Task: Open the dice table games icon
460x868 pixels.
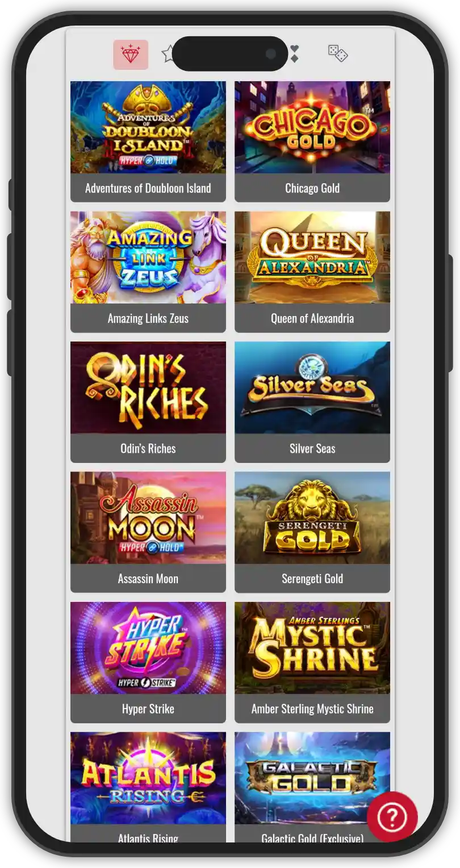Action: tap(338, 53)
